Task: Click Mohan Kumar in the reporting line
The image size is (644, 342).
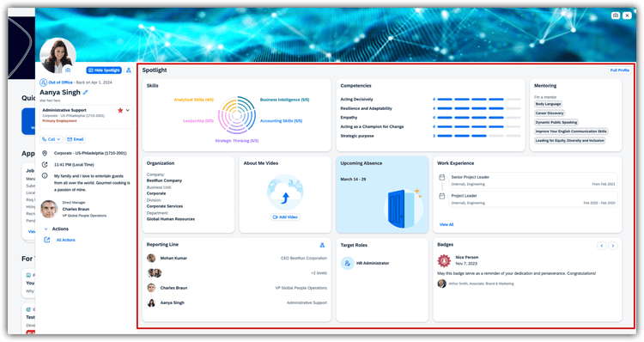Action: click(x=173, y=258)
